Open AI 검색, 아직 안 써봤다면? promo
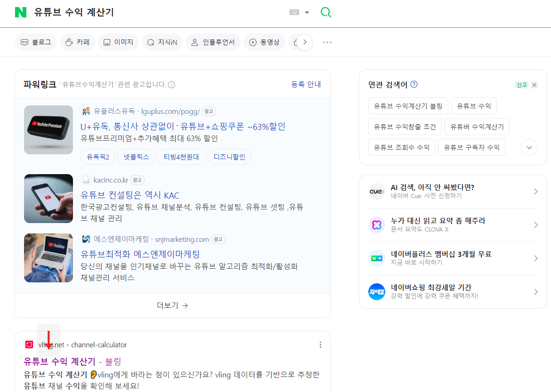This screenshot has width=551, height=392. pyautogui.click(x=433, y=188)
